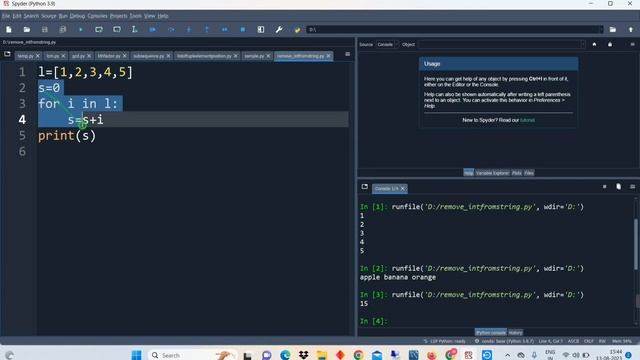Image resolution: width=640 pixels, height=360 pixels.
Task: Open the Help menu in menu bar
Action: pos(163,16)
